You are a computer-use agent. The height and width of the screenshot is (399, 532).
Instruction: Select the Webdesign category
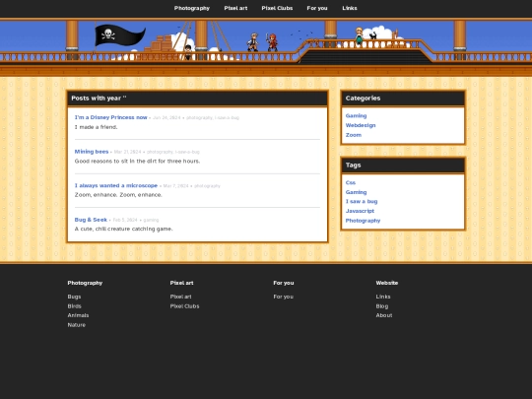pyautogui.click(x=361, y=125)
